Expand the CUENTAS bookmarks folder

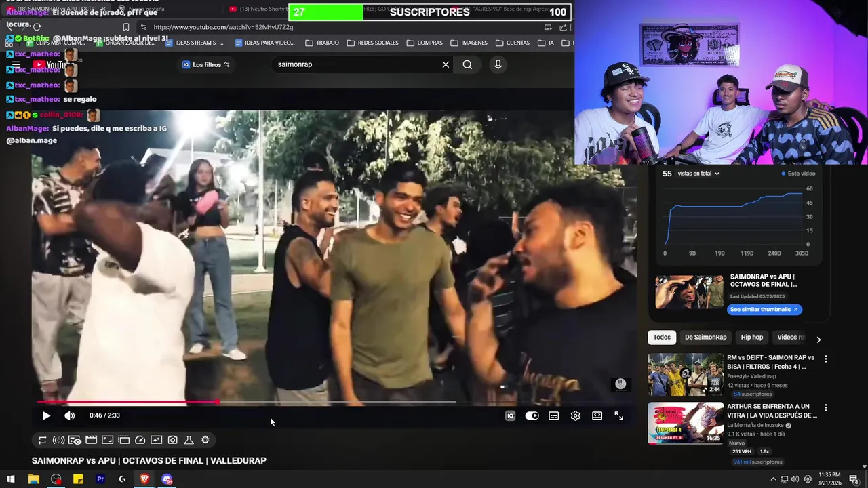coord(513,43)
